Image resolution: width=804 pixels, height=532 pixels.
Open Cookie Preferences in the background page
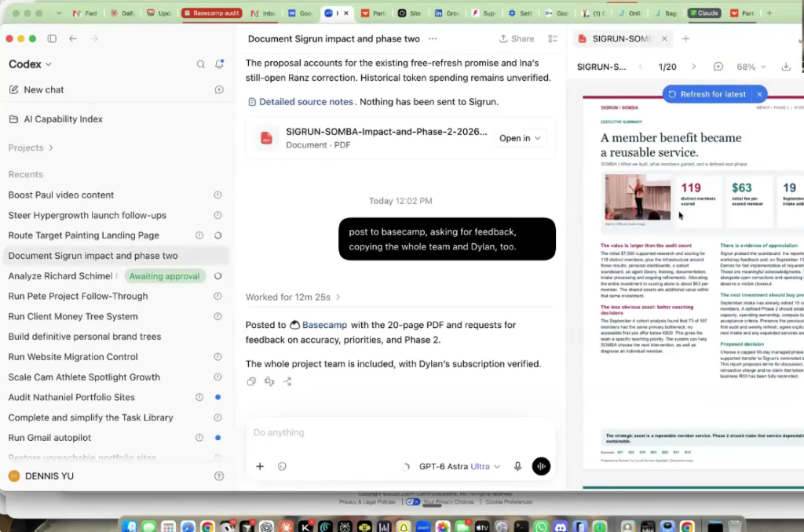pos(509,501)
